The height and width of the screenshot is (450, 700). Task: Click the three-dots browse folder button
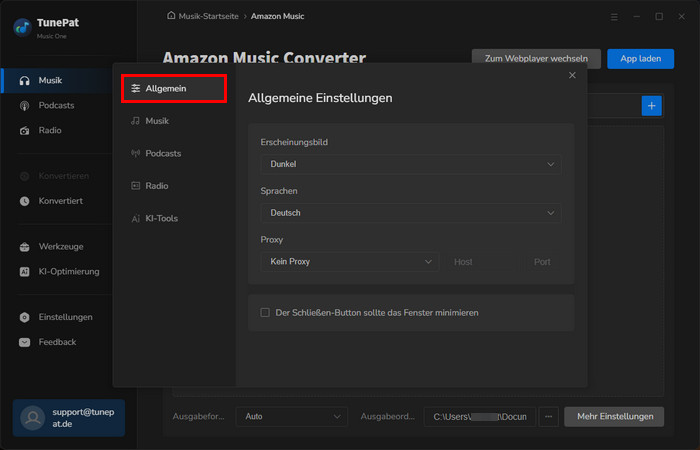pos(549,417)
